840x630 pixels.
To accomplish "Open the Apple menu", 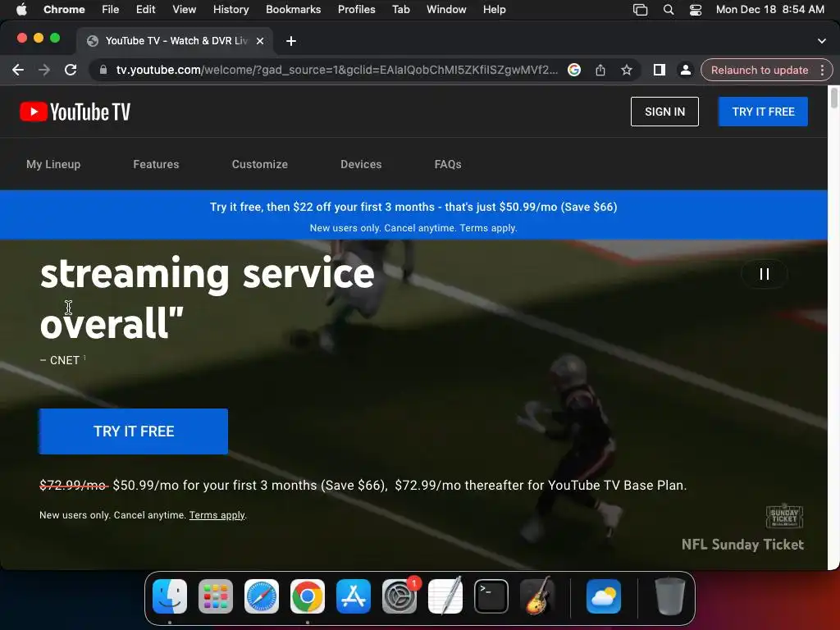I will pos(21,9).
